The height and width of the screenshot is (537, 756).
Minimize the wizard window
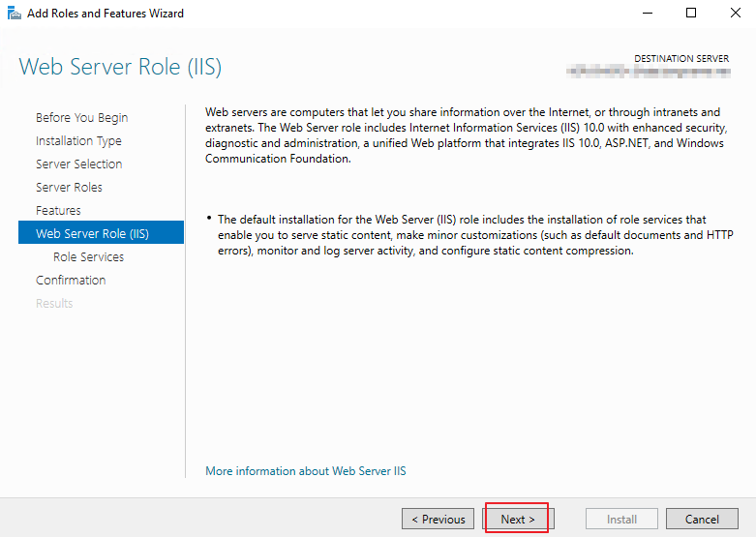648,13
